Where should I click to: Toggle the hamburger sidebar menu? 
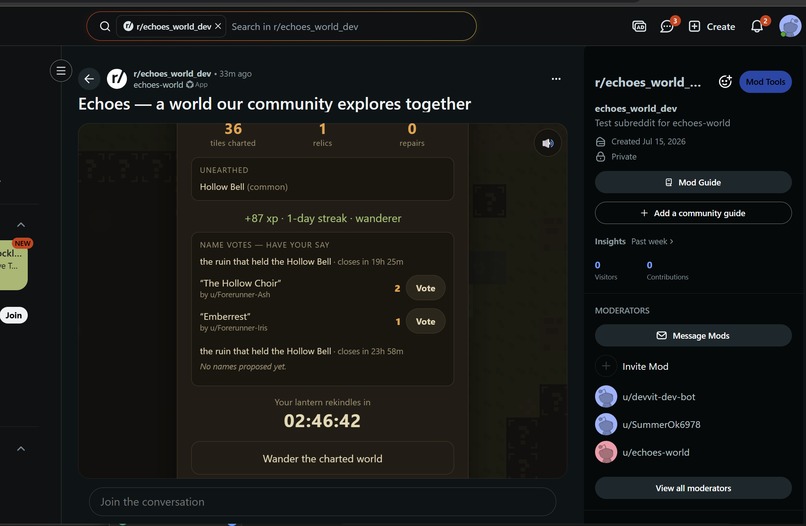[61, 70]
